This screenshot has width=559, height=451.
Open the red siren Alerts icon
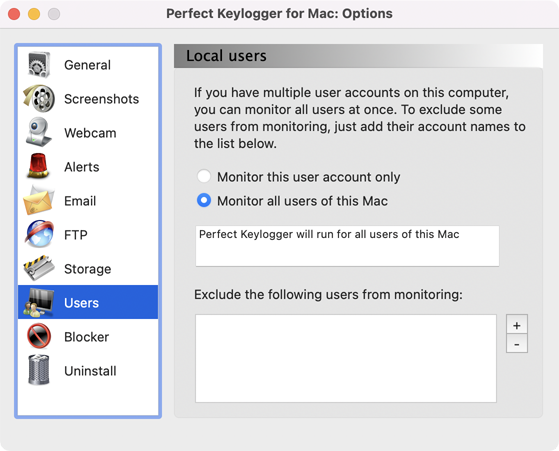38,166
